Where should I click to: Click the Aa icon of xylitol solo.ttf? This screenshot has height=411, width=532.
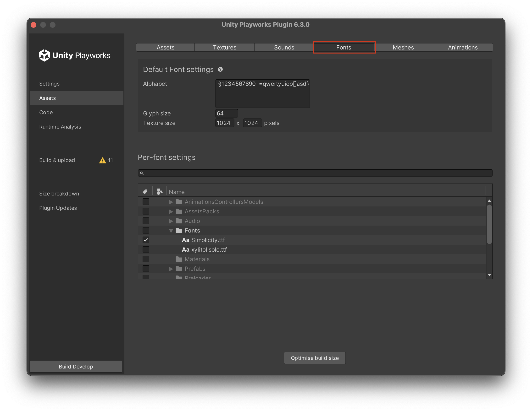pyautogui.click(x=186, y=249)
